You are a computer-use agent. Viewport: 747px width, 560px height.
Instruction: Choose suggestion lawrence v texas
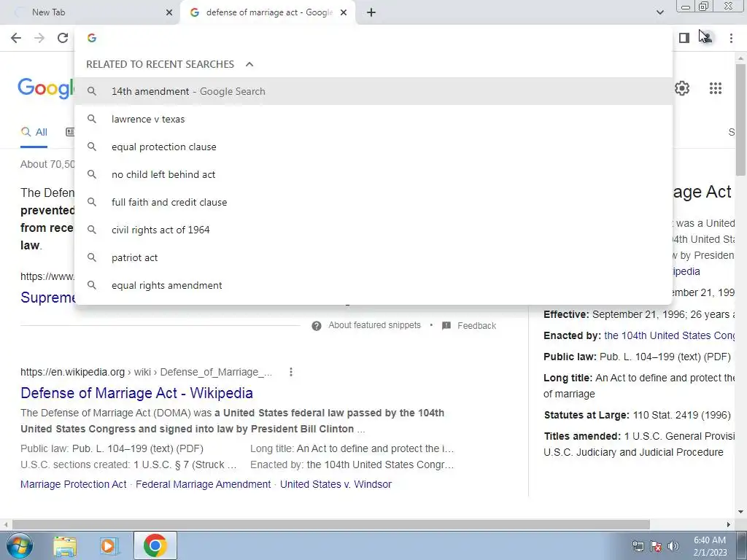(373, 119)
